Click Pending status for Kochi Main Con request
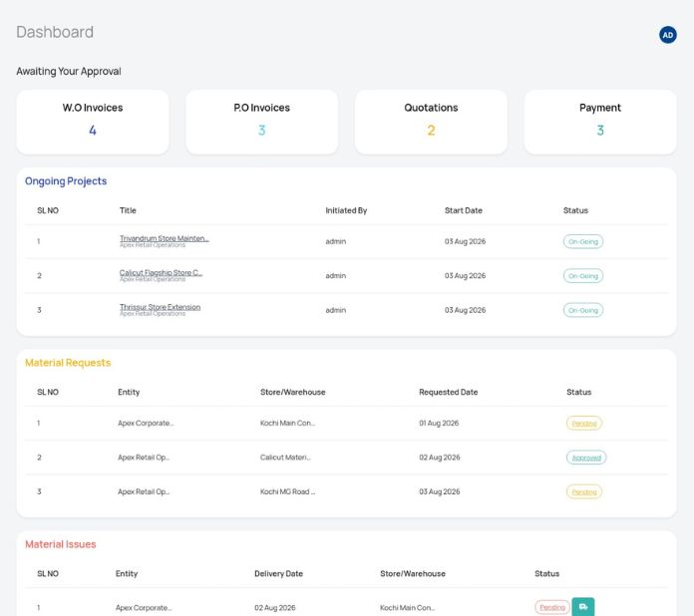694x616 pixels. point(583,423)
